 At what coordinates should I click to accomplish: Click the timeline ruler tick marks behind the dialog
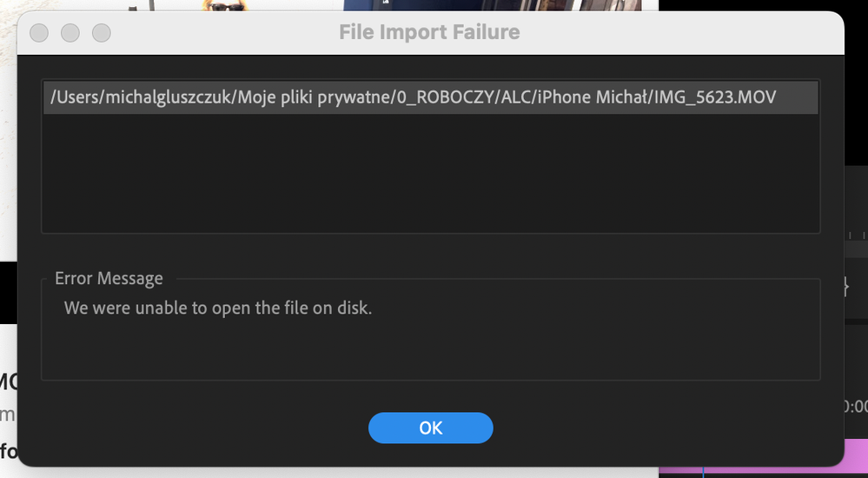pyautogui.click(x=857, y=236)
